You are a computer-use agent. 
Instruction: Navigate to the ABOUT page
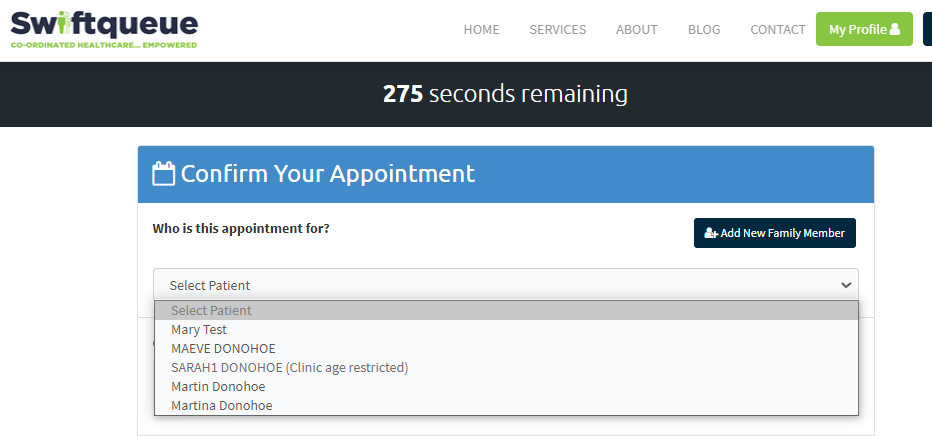coord(636,30)
